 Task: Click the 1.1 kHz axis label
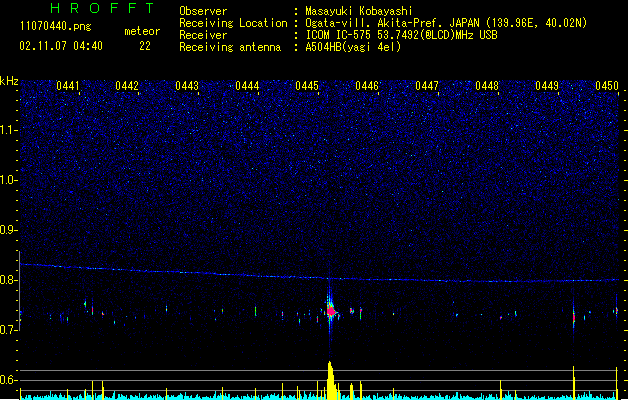[x=9, y=130]
